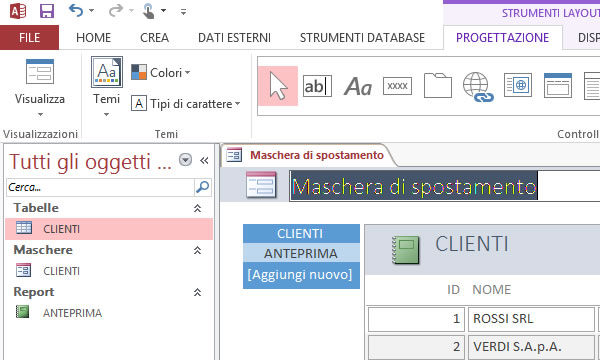
Task: Select the CLIENTI table
Action: 109,229
